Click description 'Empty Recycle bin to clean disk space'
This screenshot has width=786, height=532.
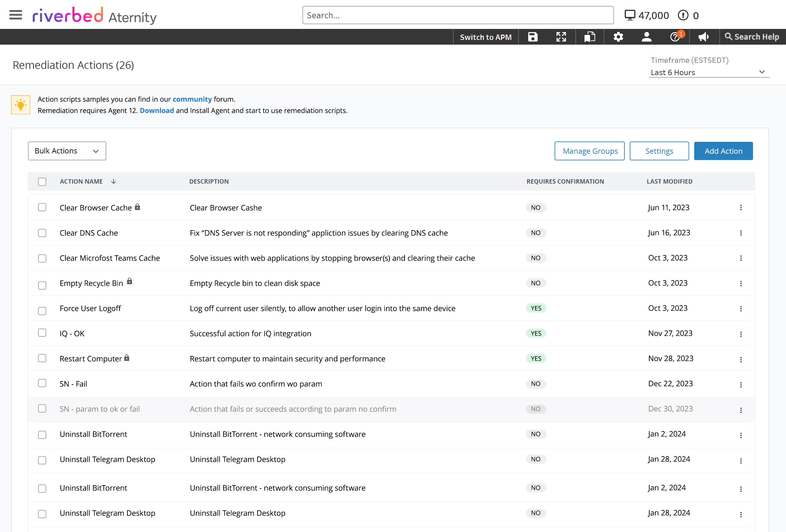pyautogui.click(x=255, y=283)
